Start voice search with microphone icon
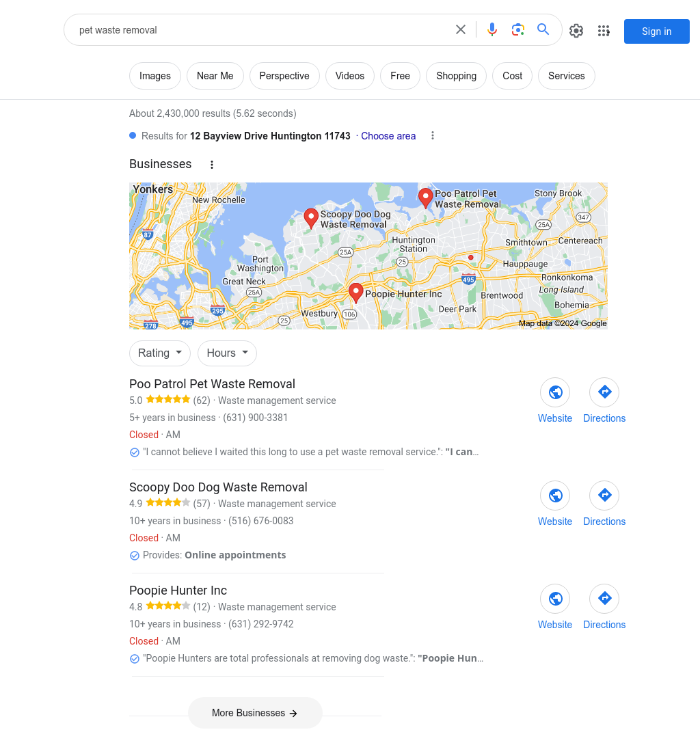The height and width of the screenshot is (745, 700). click(x=492, y=30)
